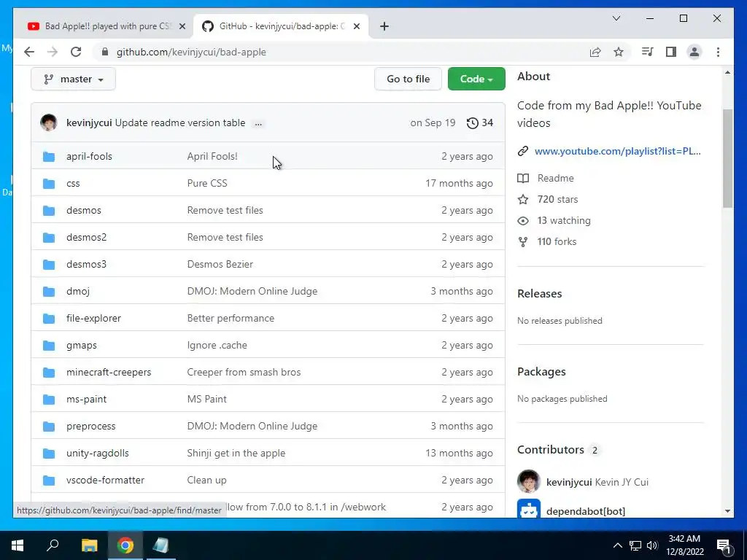Open the desmos folder
This screenshot has height=560, width=747.
[x=84, y=210]
